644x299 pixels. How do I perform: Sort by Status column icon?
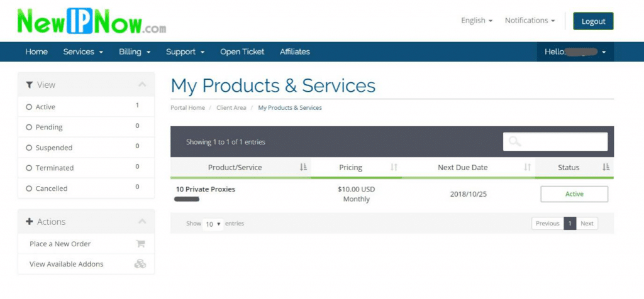tap(606, 167)
